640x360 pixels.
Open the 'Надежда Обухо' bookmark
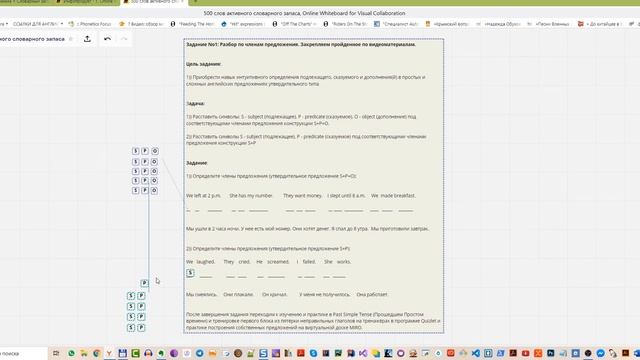[x=498, y=24]
